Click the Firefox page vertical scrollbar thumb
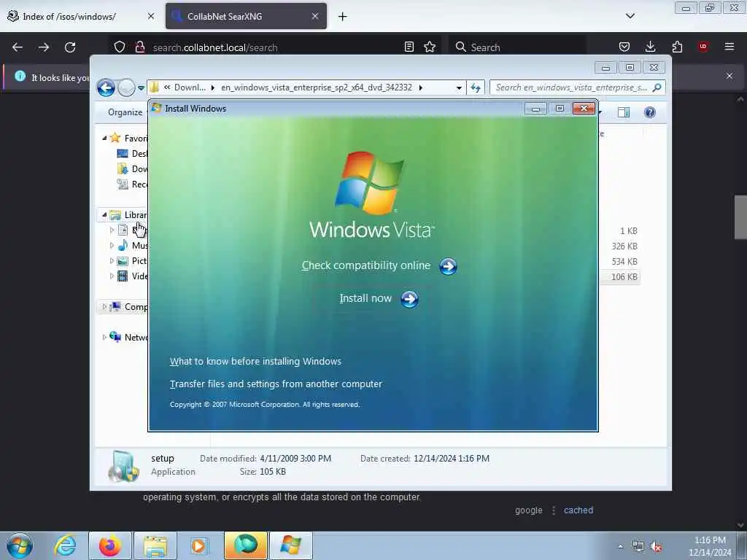This screenshot has width=747, height=560. [x=740, y=217]
